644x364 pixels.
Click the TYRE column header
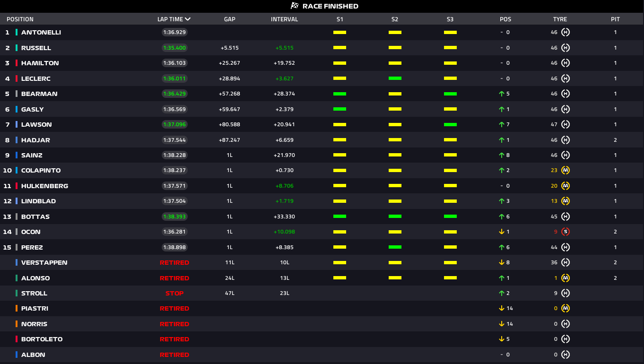point(560,19)
